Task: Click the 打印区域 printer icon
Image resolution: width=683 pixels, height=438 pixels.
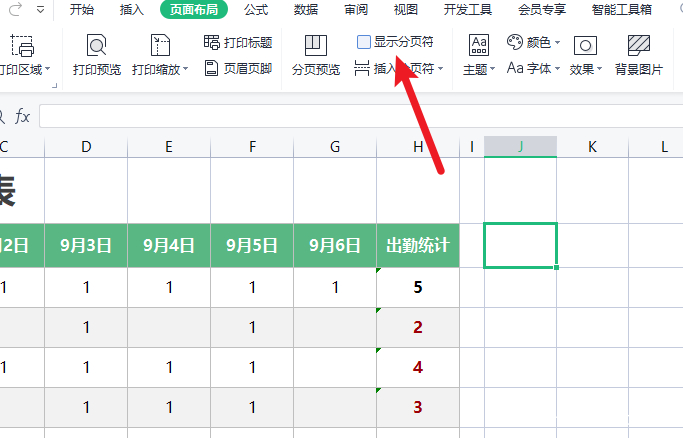Action: pos(22,46)
